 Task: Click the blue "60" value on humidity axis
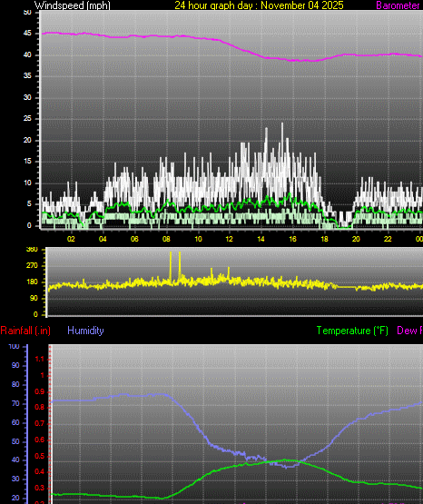(x=15, y=422)
